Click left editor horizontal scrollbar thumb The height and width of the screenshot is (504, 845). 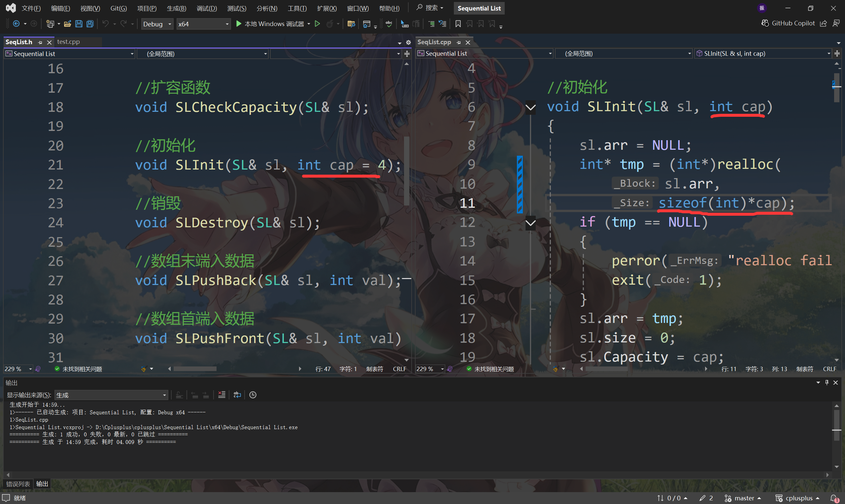[195, 369]
